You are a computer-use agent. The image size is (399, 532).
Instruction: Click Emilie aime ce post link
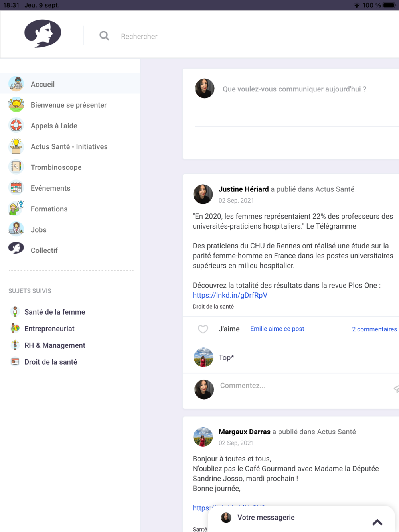click(277, 329)
